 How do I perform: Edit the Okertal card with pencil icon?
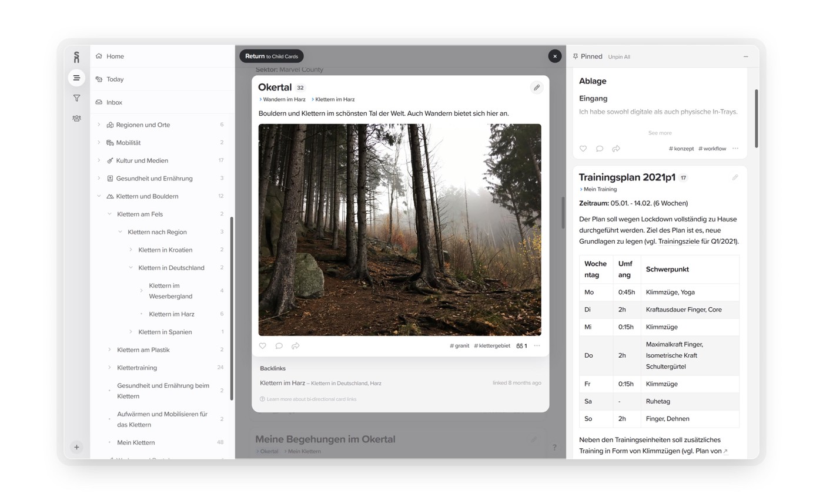pos(536,87)
